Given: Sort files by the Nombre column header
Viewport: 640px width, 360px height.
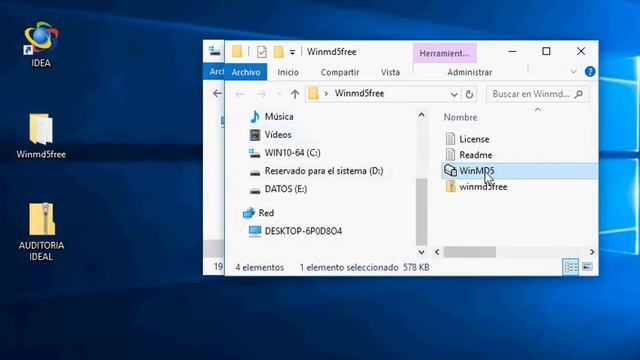Looking at the screenshot, I should pos(460,117).
